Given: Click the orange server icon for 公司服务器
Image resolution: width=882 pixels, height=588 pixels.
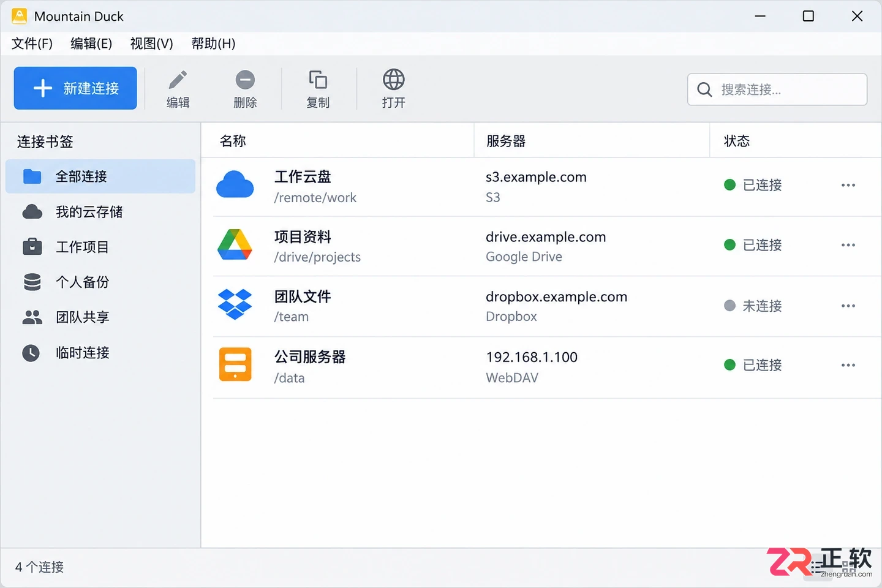Looking at the screenshot, I should click(235, 364).
